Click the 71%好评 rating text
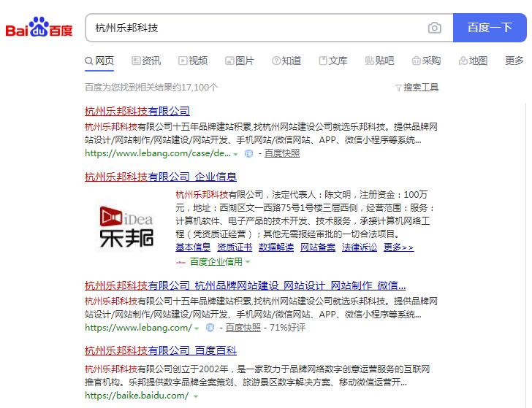The width and height of the screenshot is (532, 408). (287, 328)
